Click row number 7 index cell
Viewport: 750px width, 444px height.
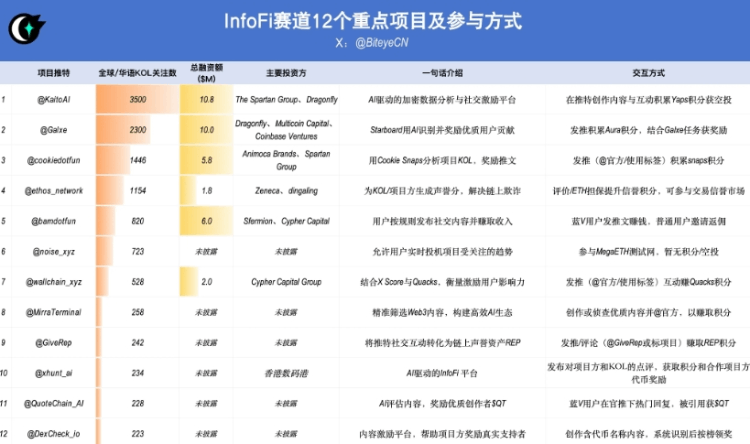click(4, 282)
